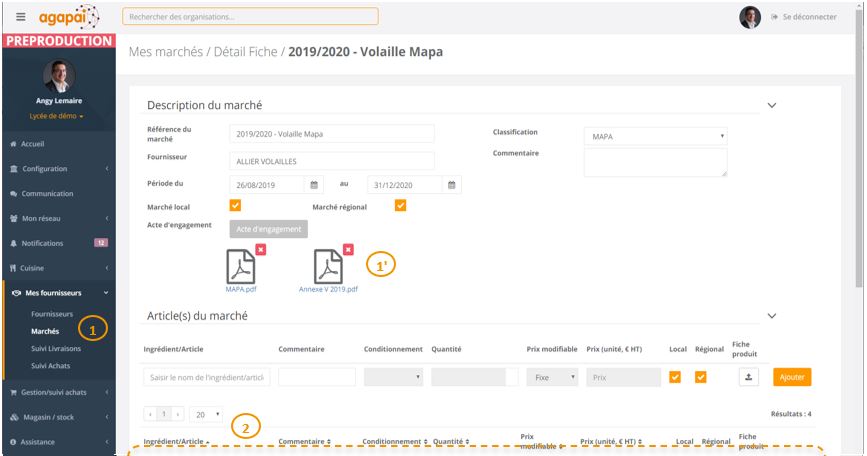Delete the Annexe V 2019.pdf attachment
Viewport: 867px width, 456px height.
(x=348, y=250)
